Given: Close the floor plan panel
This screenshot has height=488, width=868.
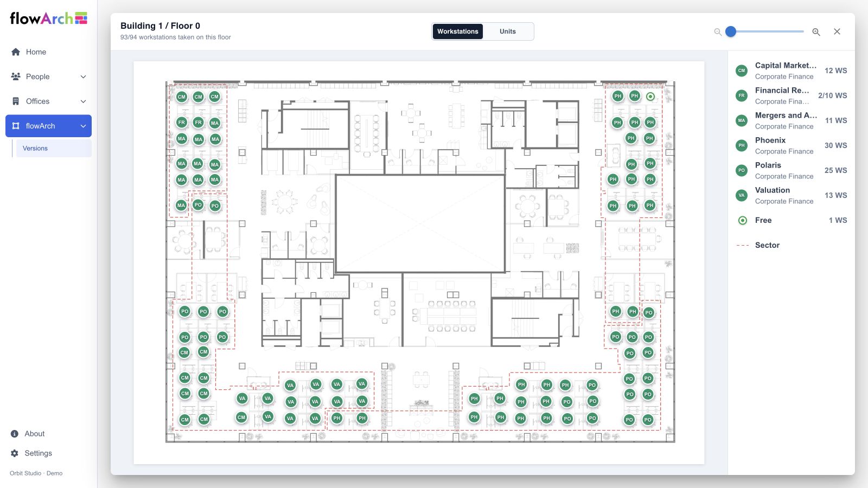Looking at the screenshot, I should 837,31.
